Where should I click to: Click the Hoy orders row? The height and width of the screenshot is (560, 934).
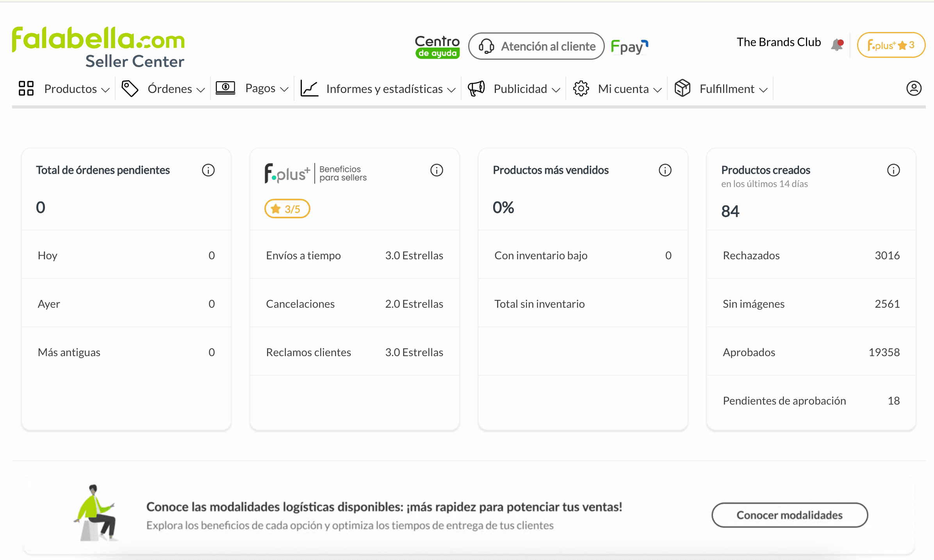coord(126,255)
